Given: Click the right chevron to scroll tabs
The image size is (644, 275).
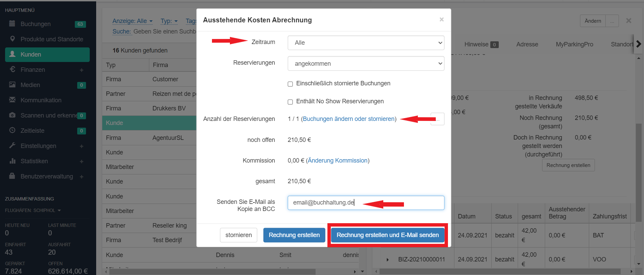Looking at the screenshot, I should tap(639, 44).
